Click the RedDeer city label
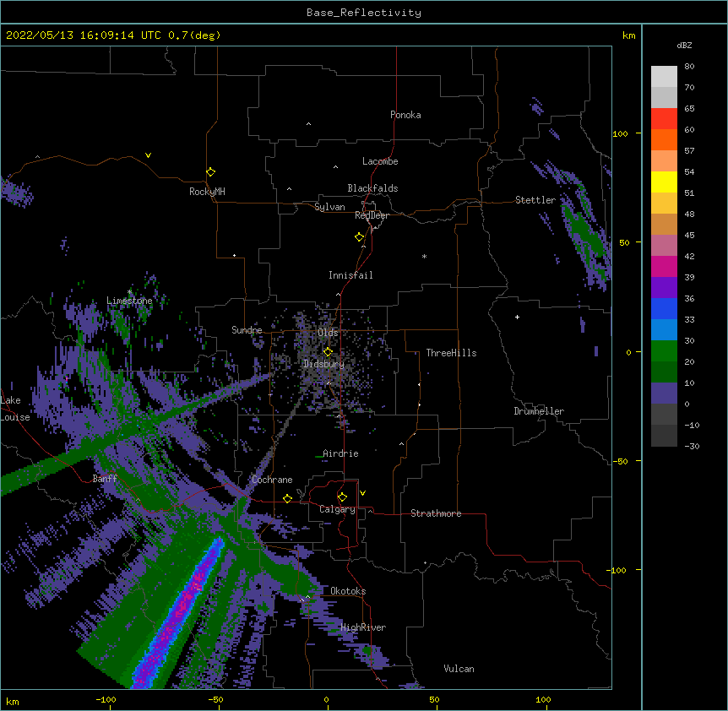The height and width of the screenshot is (711, 728). click(372, 215)
